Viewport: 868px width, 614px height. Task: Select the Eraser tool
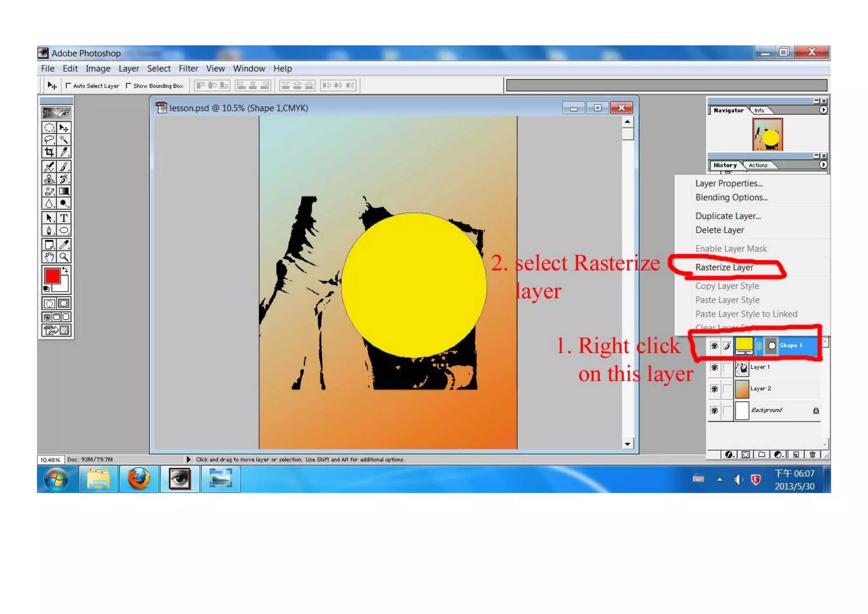click(x=49, y=191)
